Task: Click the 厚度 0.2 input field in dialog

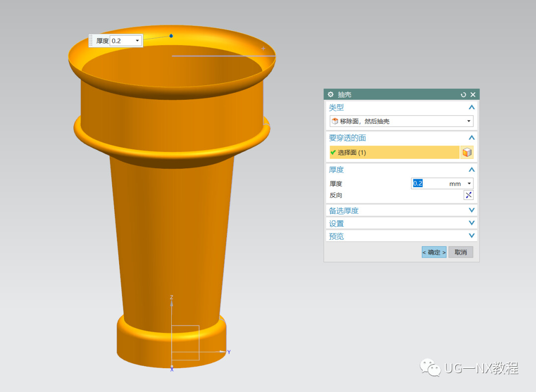Action: 430,184
